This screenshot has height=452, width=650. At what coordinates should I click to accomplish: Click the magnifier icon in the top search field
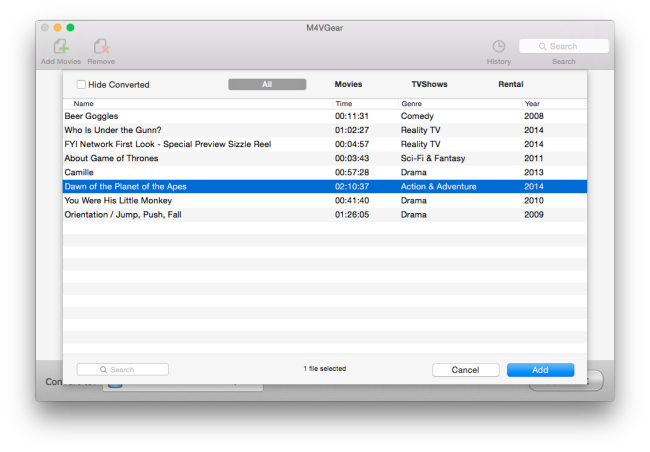click(x=542, y=46)
